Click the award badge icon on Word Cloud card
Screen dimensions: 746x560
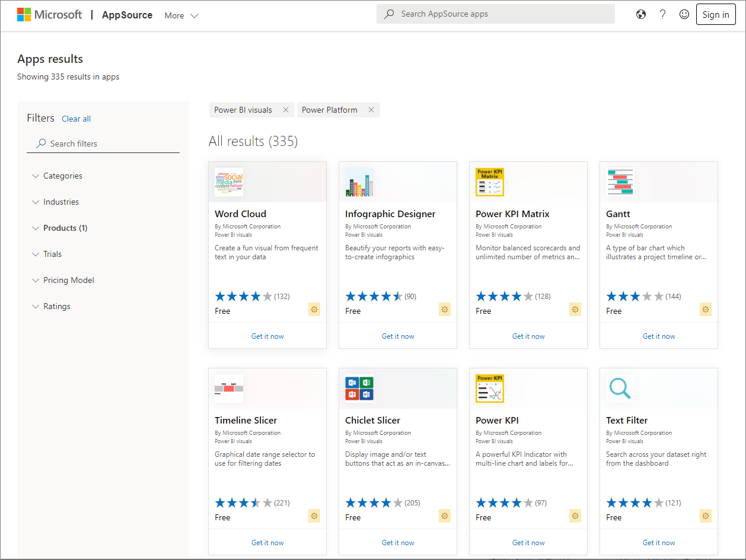click(314, 309)
